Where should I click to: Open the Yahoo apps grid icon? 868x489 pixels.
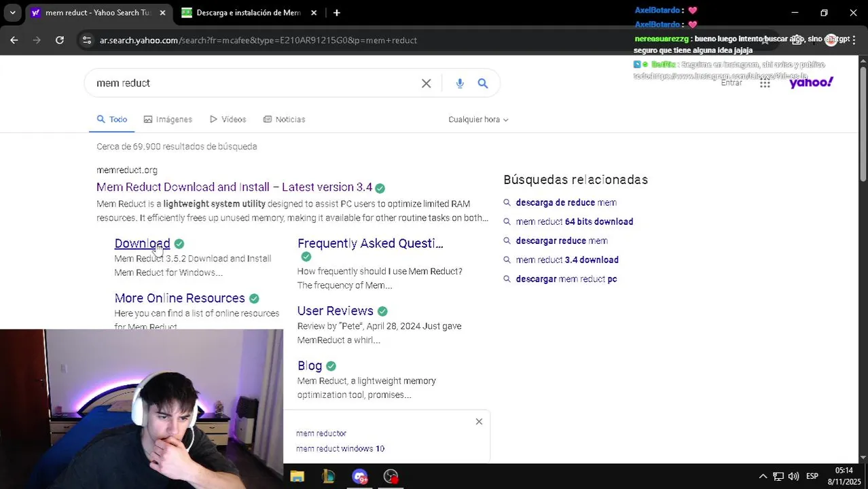coord(765,83)
